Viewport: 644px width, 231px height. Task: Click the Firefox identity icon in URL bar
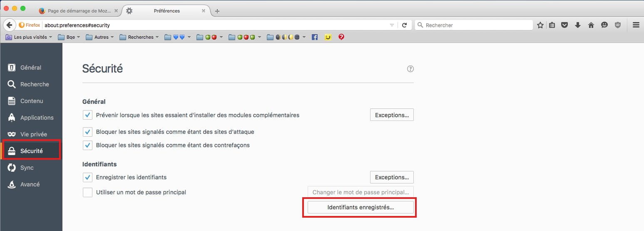pyautogui.click(x=30, y=25)
